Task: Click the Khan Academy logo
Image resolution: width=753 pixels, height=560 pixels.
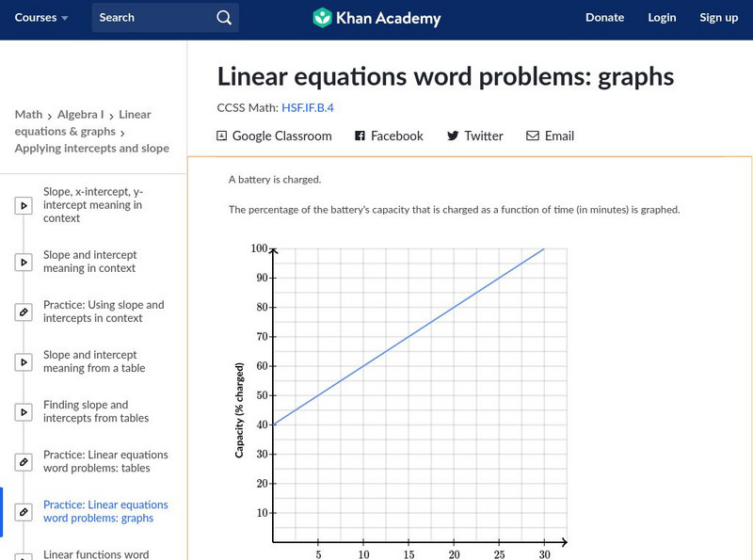Action: click(x=376, y=18)
